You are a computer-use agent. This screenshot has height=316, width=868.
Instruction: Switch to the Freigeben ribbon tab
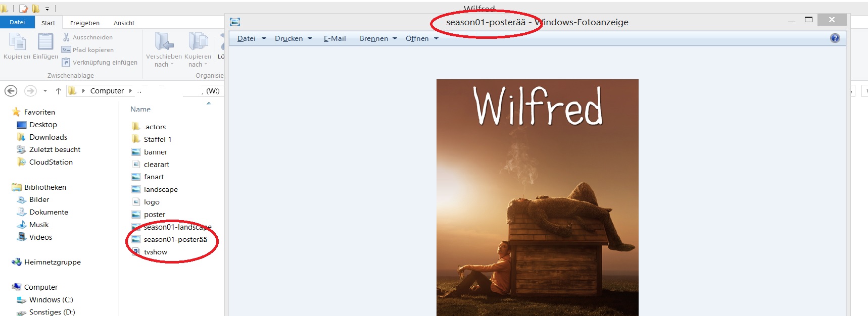point(85,23)
